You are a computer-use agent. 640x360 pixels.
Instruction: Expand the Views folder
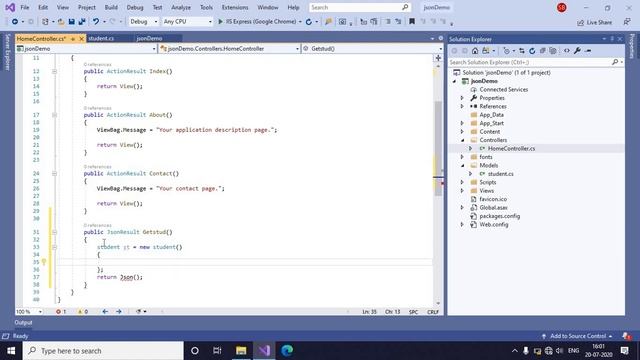click(462, 191)
